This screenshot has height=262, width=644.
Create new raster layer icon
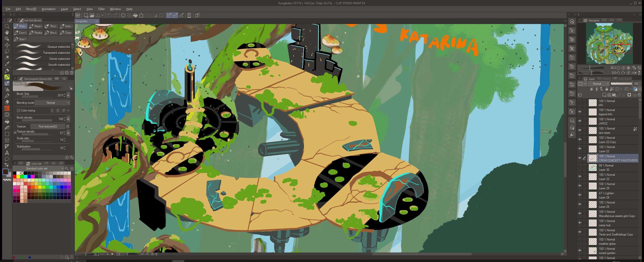pyautogui.click(x=604, y=95)
